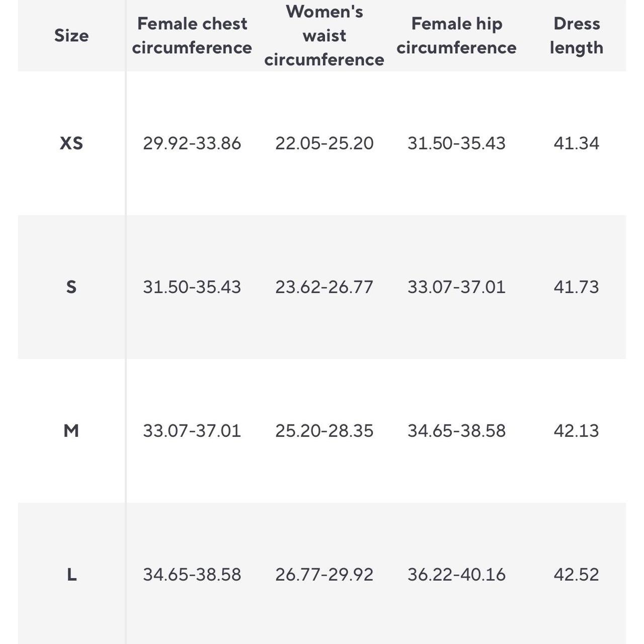This screenshot has height=644, width=644.
Task: Click M chest value 33.07-37.01
Action: 192,431
